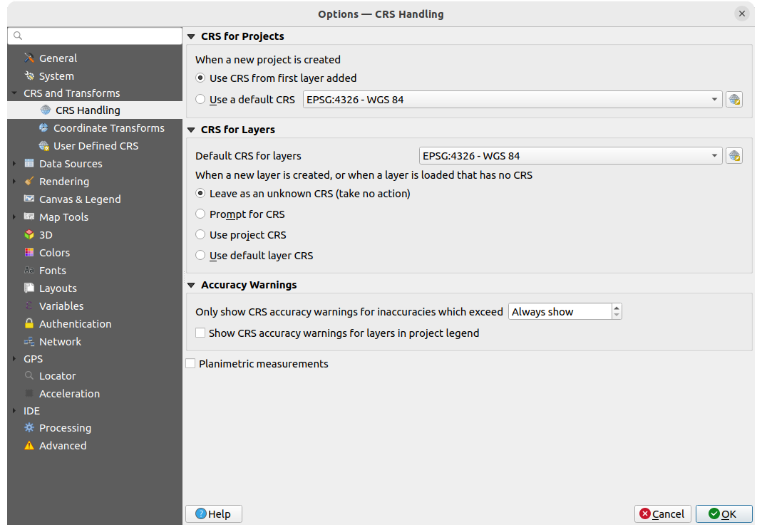Expand the Data Sources tree node

14,164
